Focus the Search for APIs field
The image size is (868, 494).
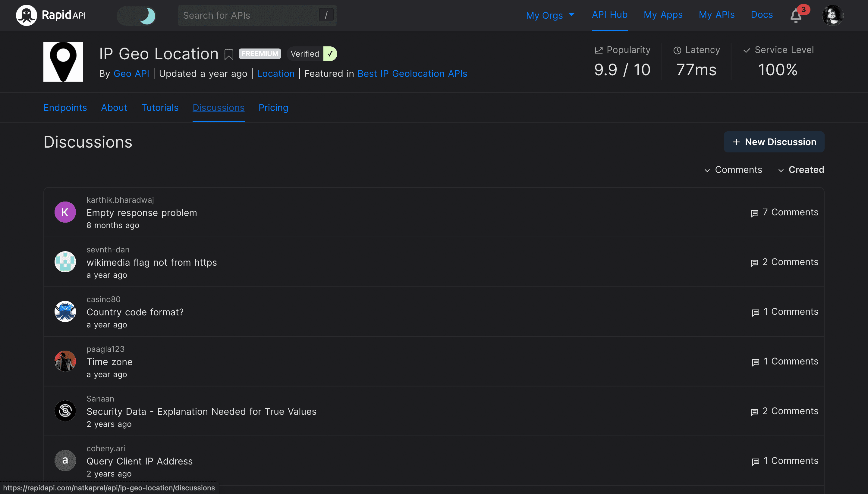(257, 15)
